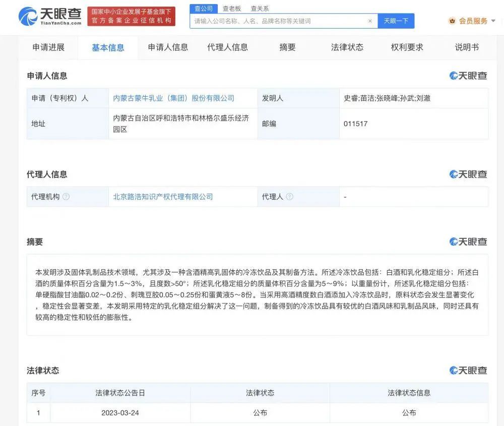Click the 会员服务 member services link
This screenshot has width=504, height=426.
[473, 21]
